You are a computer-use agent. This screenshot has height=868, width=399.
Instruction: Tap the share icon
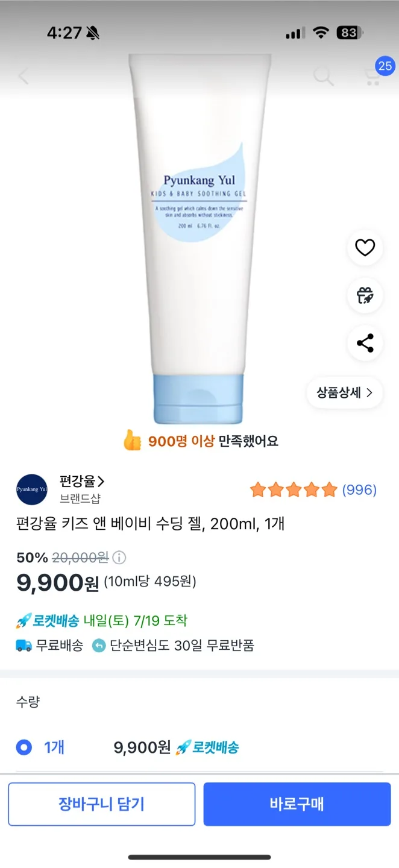point(365,343)
